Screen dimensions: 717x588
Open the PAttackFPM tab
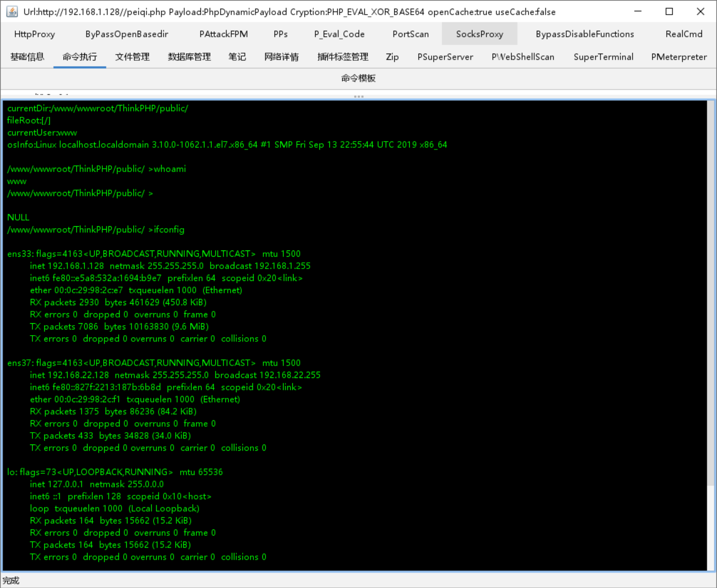tap(223, 34)
